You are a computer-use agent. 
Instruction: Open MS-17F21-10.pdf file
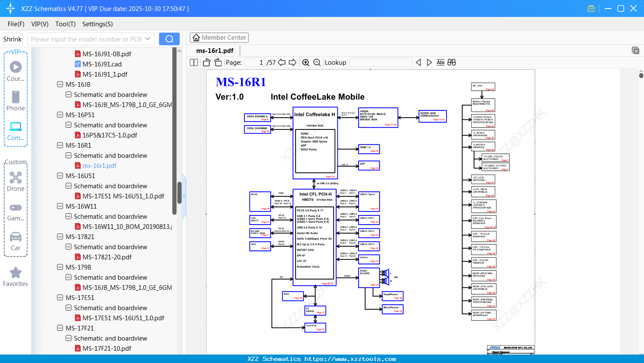(107, 349)
